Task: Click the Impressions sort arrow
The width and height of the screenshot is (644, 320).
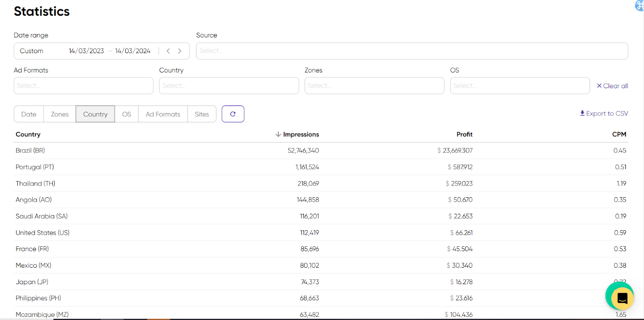Action: pos(278,134)
